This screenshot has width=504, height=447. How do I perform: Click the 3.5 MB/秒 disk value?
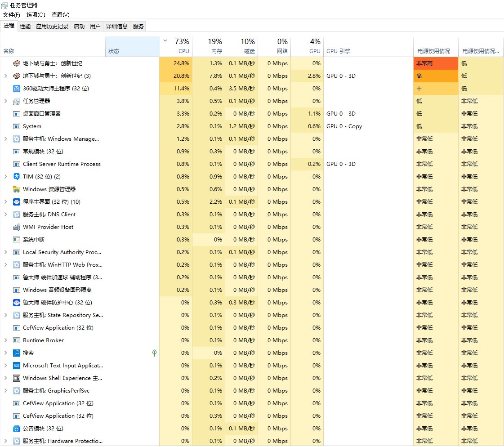[241, 89]
